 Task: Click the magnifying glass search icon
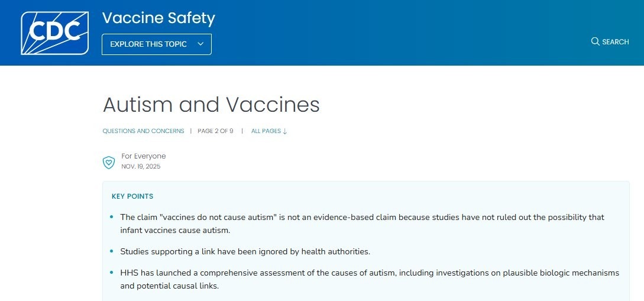point(595,41)
